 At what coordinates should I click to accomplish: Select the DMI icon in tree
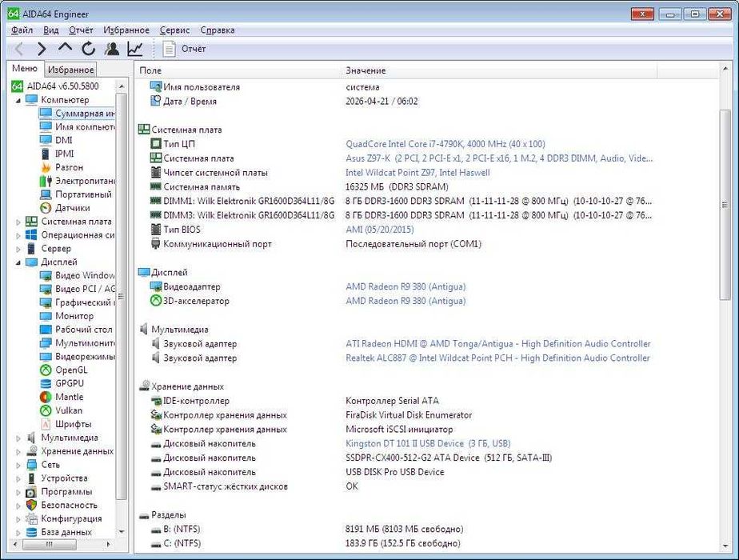(x=46, y=141)
